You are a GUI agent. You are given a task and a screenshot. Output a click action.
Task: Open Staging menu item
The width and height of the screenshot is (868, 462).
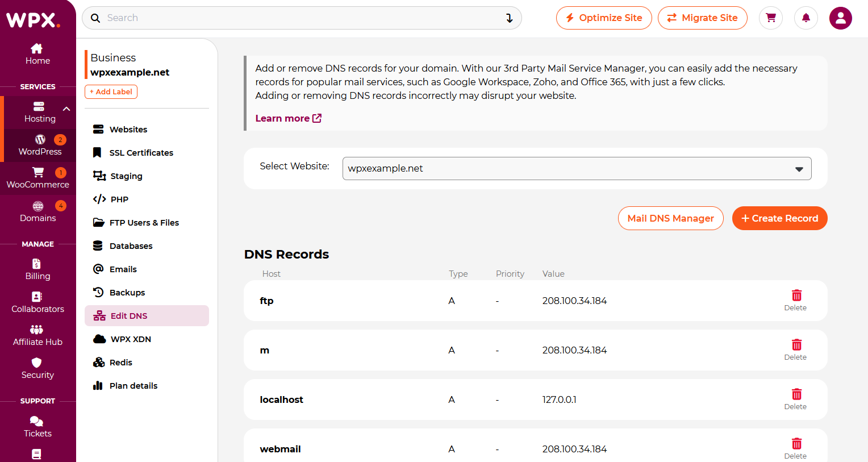click(147, 176)
